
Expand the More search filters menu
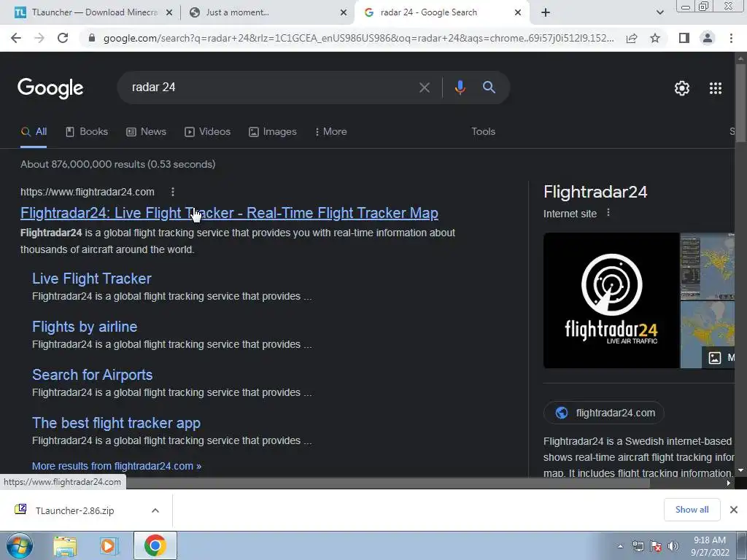pyautogui.click(x=330, y=132)
